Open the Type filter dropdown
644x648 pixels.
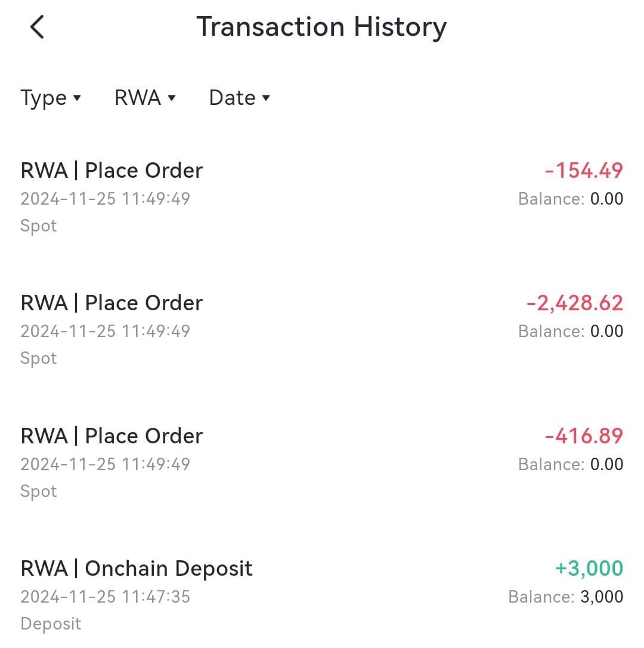pos(51,98)
